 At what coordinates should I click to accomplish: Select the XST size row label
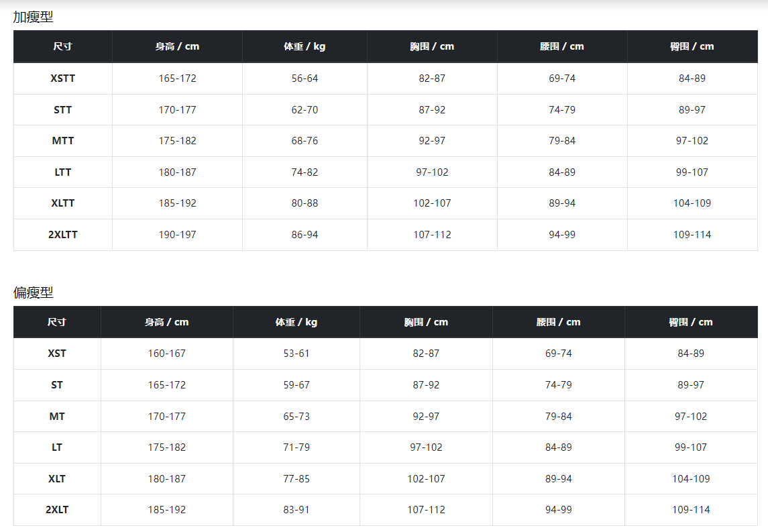(x=57, y=354)
